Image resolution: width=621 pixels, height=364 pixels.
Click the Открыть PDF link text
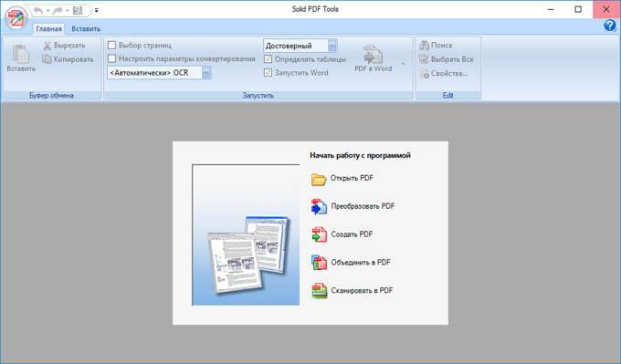(352, 178)
